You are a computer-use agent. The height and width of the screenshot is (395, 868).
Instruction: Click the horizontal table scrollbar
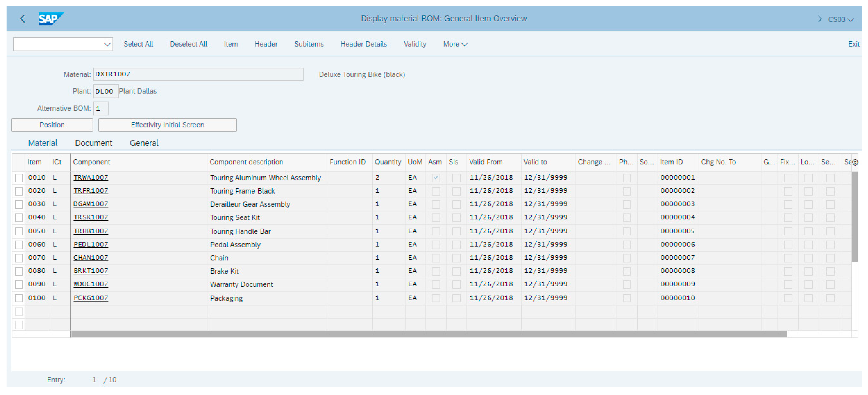click(429, 334)
